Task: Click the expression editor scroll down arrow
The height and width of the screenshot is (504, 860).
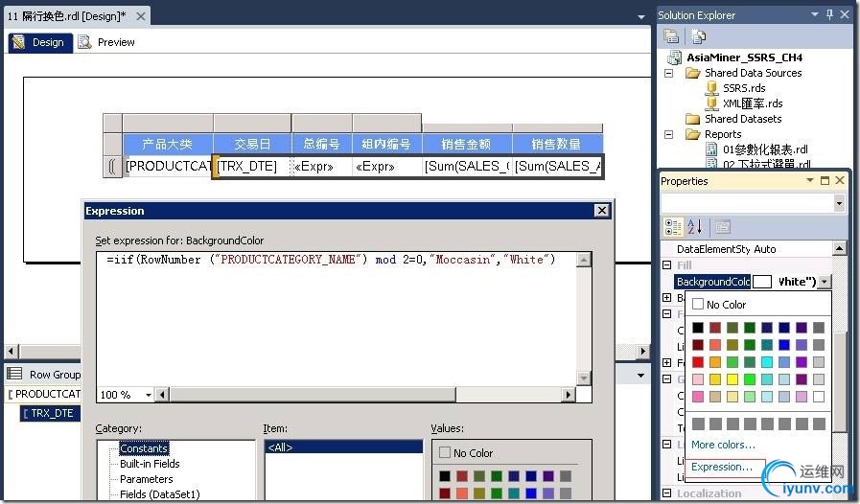Action: 584,378
